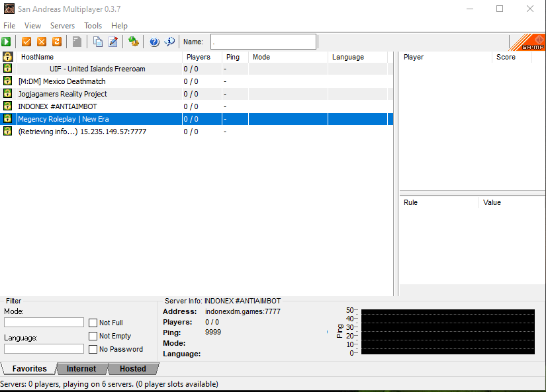Click the Rule column header
The image size is (546, 392).
pos(439,202)
